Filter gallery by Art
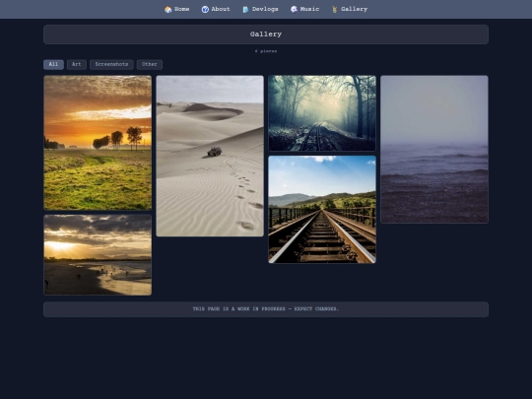This screenshot has width=532, height=399. 77,64
